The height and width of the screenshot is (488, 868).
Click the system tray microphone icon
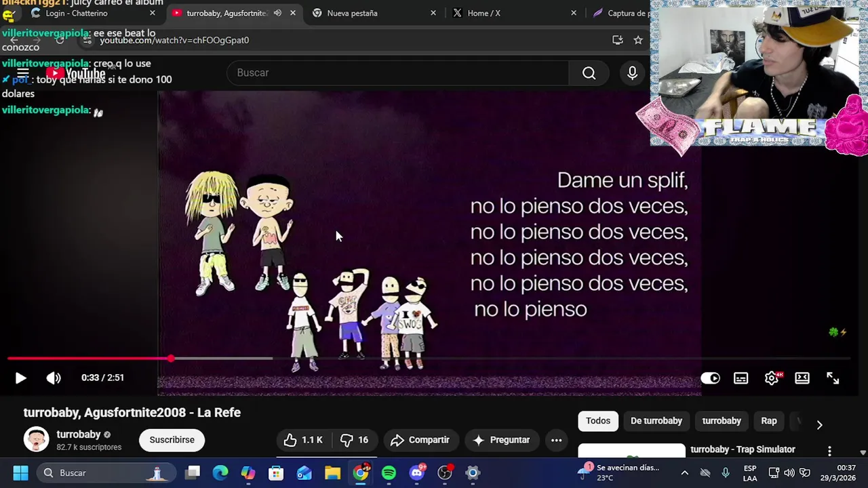click(x=726, y=472)
